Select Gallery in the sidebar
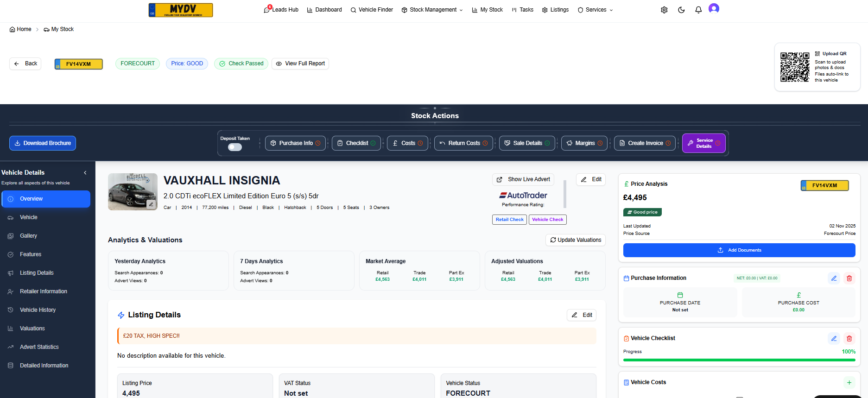Viewport: 868px width, 398px height. tap(28, 236)
